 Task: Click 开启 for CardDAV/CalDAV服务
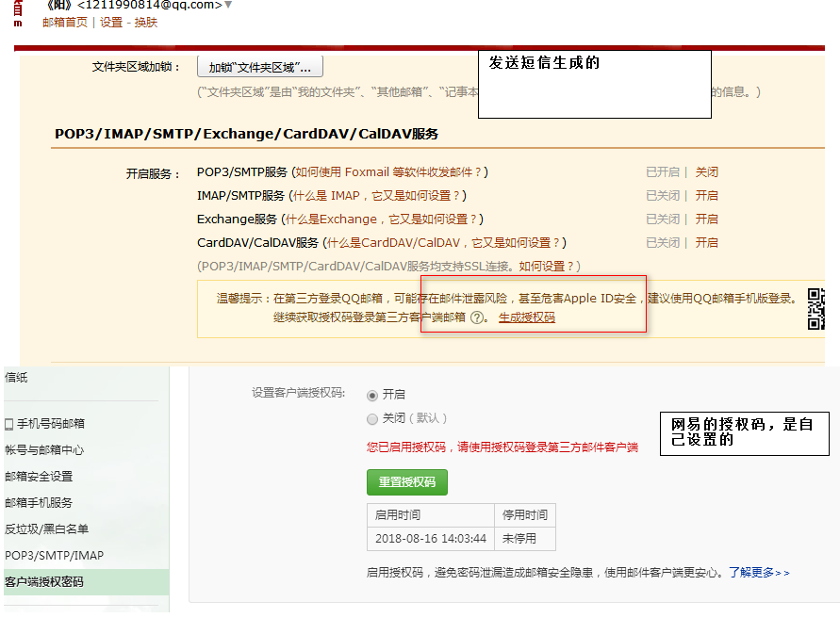707,243
